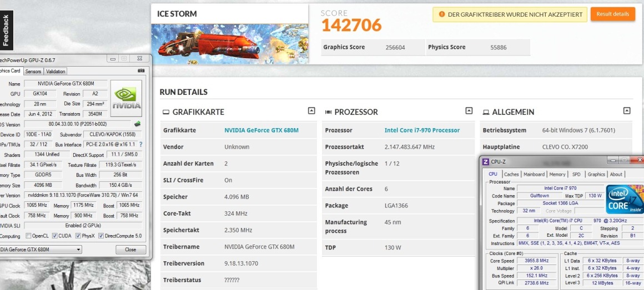The width and height of the screenshot is (644, 290).
Task: Open the GeForce GTX 680M GPU dropdown
Action: [x=41, y=250]
